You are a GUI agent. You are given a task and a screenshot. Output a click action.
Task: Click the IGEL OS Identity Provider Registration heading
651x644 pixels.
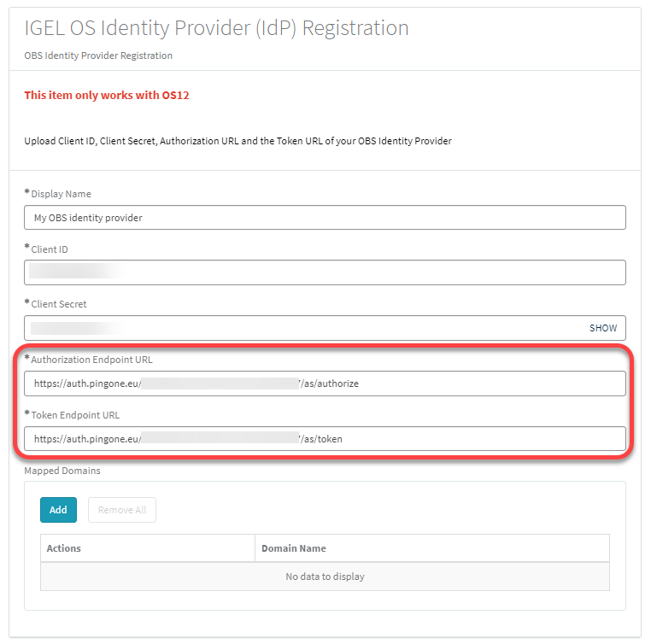[216, 28]
